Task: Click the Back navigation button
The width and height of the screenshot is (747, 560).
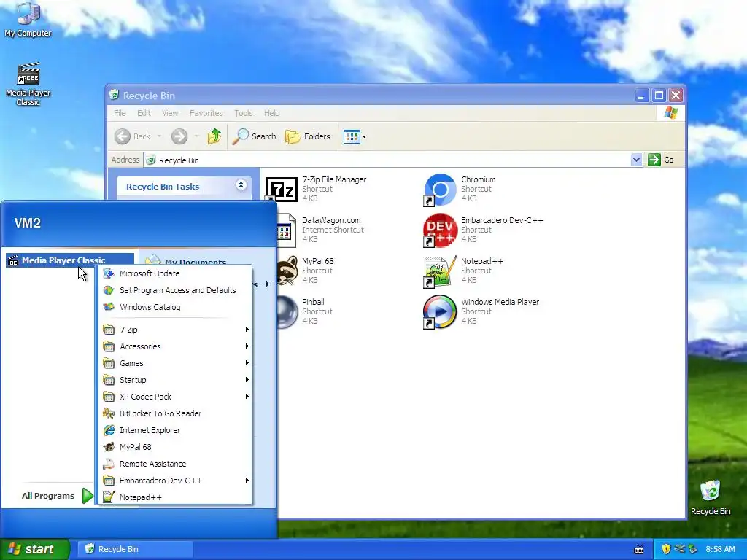Action: coord(133,136)
